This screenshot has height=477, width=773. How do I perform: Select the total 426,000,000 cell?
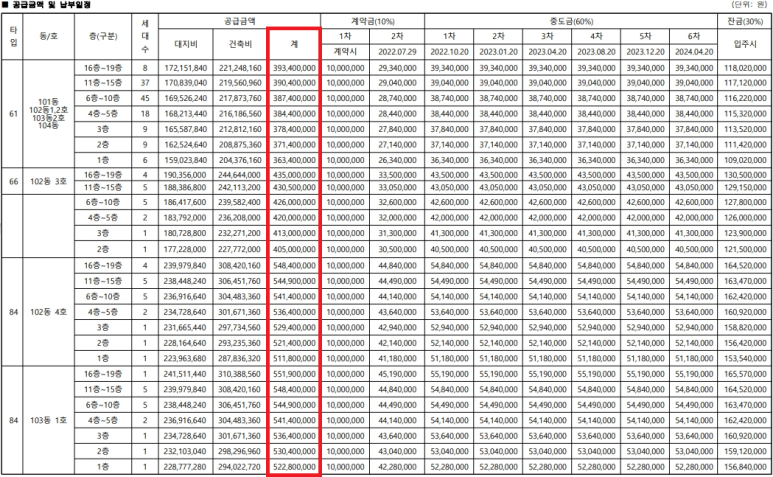tap(294, 202)
